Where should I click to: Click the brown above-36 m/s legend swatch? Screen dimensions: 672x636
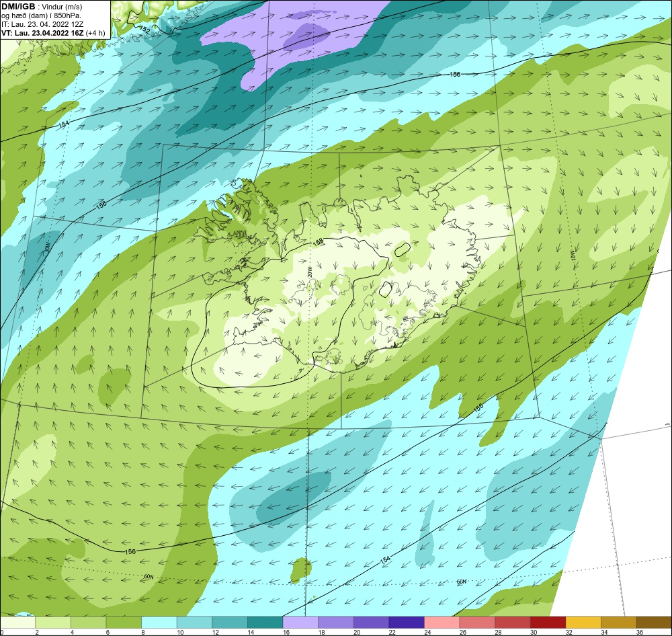coord(654,623)
